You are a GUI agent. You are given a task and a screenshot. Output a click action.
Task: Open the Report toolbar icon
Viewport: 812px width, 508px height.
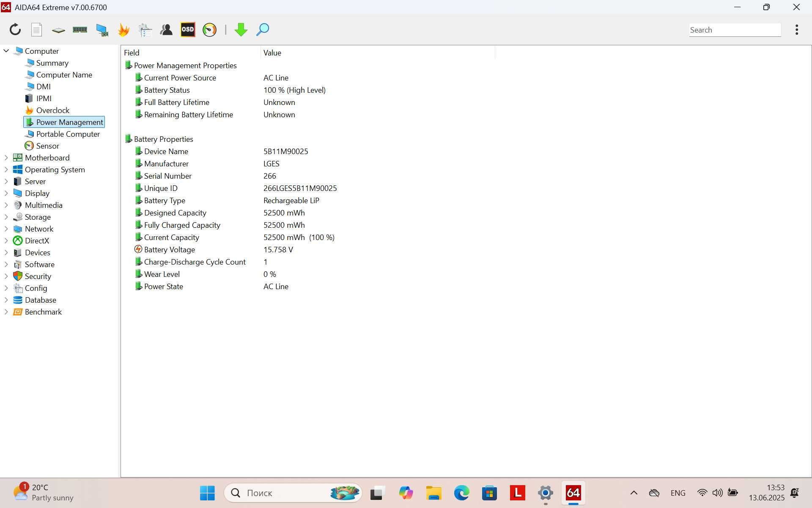pyautogui.click(x=37, y=30)
